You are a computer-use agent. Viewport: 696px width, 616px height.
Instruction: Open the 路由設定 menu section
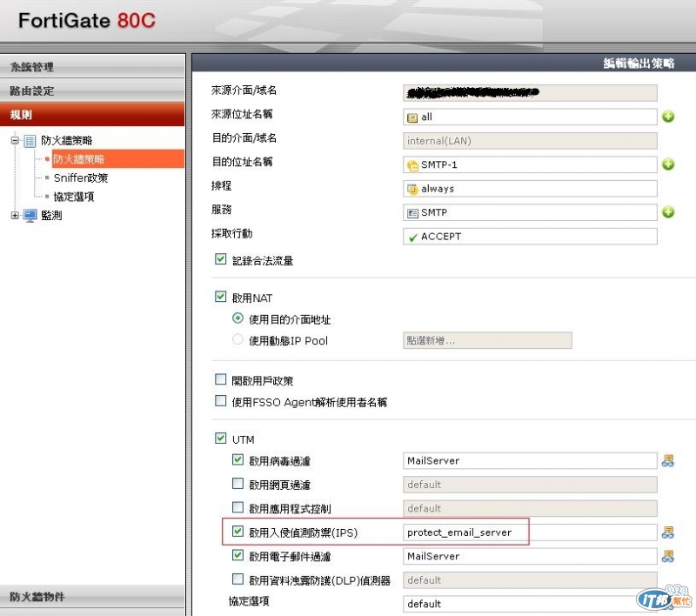92,90
